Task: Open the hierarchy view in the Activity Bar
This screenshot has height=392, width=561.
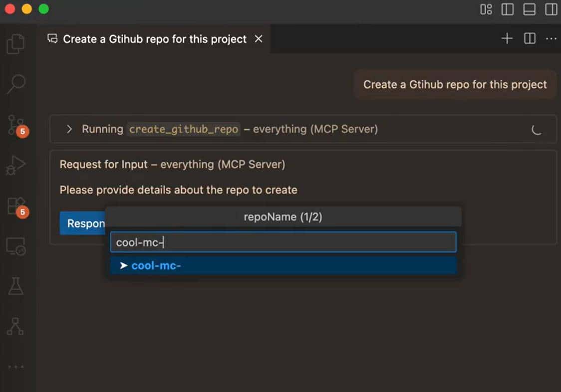Action: 16,328
